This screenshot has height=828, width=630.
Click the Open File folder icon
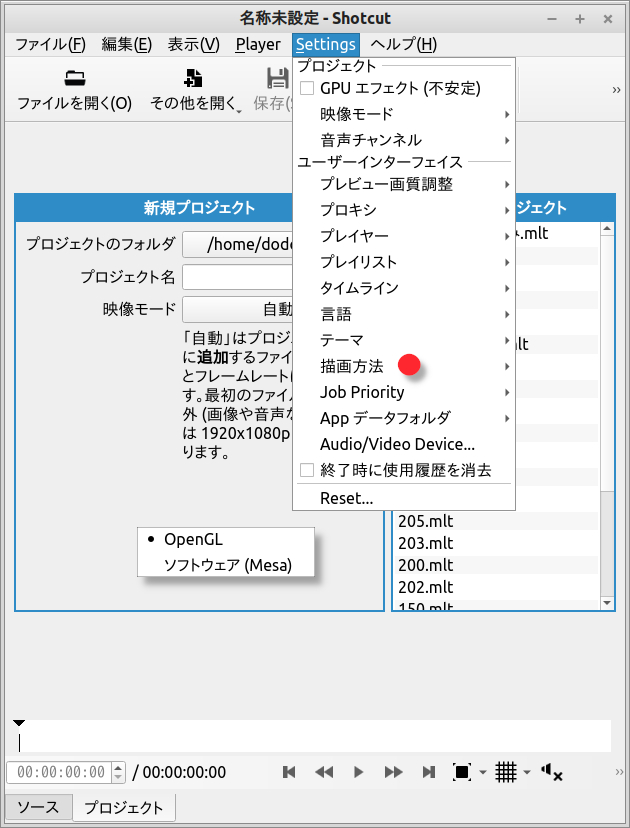pos(74,79)
